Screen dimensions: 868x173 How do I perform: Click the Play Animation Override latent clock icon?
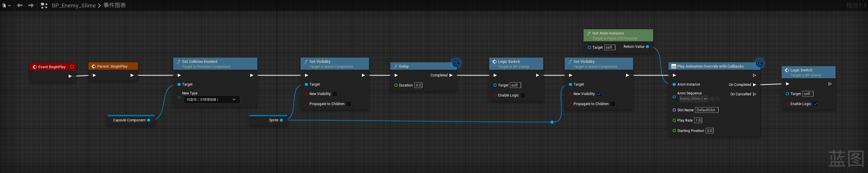759,63
